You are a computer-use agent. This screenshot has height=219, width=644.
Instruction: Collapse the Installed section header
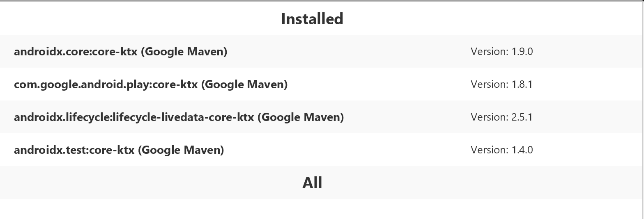click(312, 19)
